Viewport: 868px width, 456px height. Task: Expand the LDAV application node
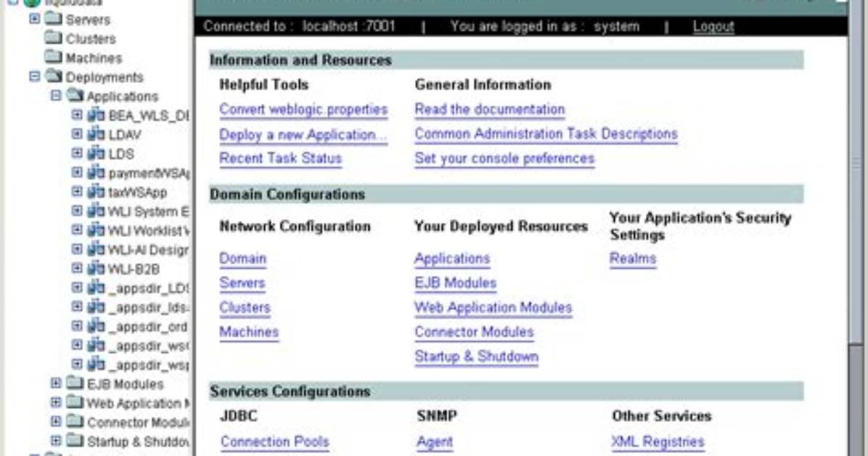[77, 134]
